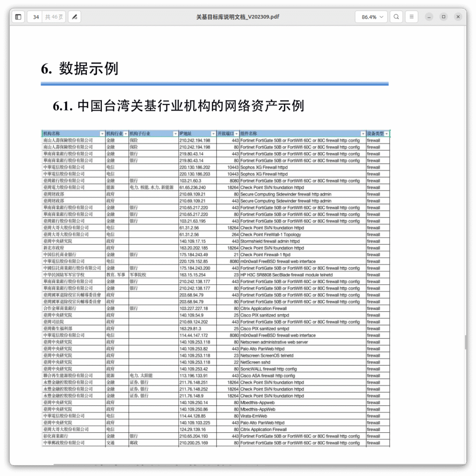
Task: Open the 开放端口 column filter arrow
Action: pyautogui.click(x=237, y=134)
